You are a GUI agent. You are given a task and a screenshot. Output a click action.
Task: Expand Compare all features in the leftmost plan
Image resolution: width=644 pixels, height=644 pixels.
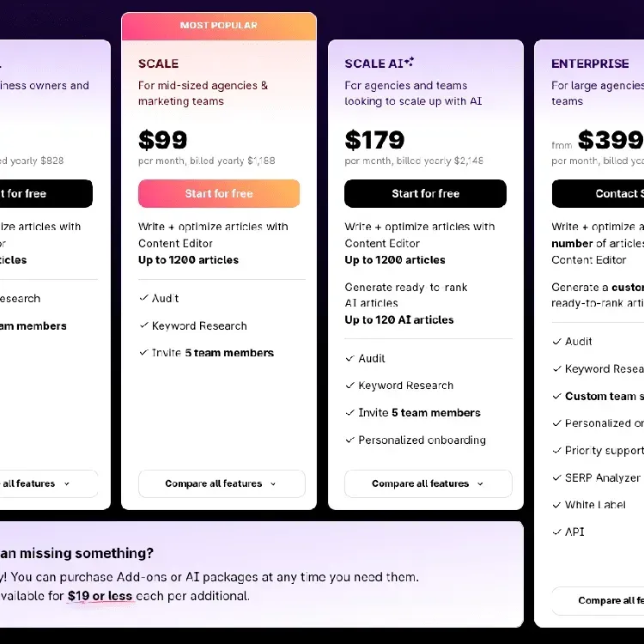click(48, 483)
